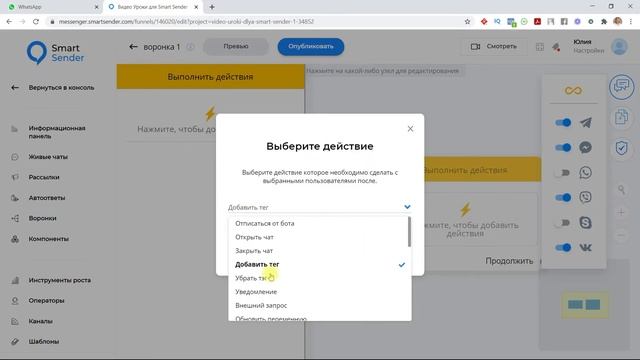Open the user avatar profile
The height and width of the screenshot is (360, 640).
(619, 47)
